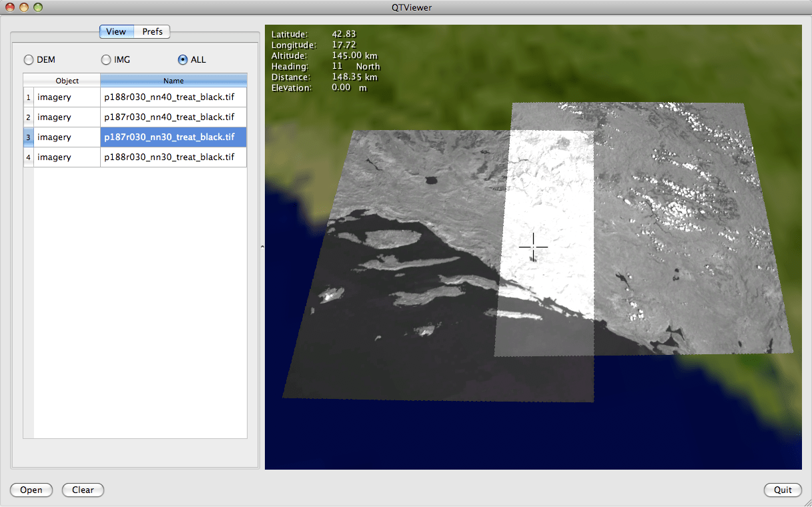Click the imagery cell in row 4
This screenshot has width=812, height=507.
pos(67,157)
